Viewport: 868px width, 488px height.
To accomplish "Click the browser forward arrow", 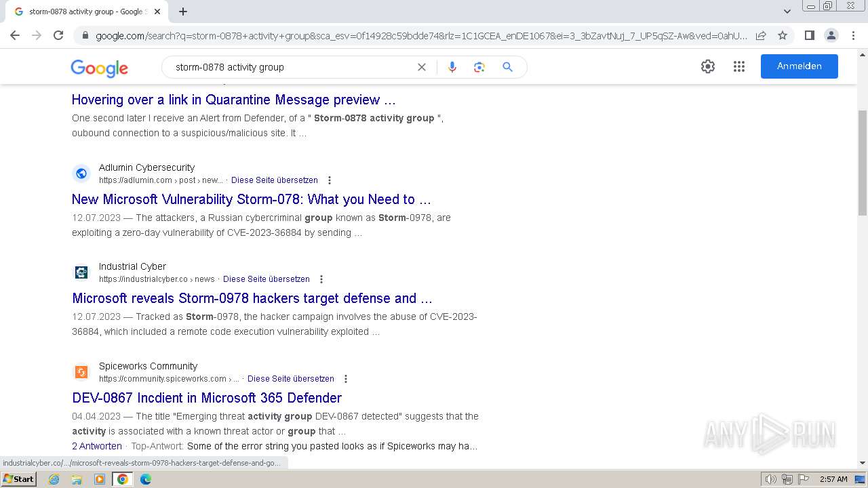I will [37, 35].
